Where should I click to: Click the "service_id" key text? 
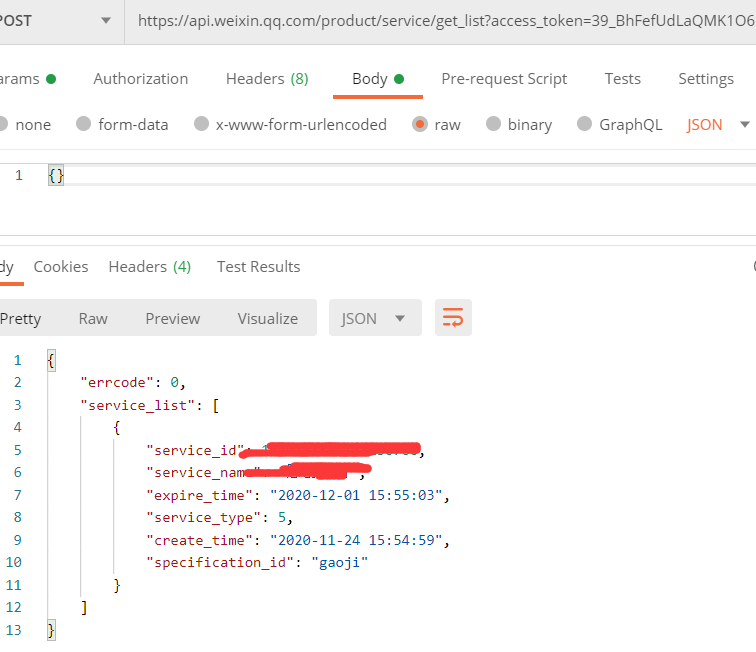pyautogui.click(x=195, y=450)
